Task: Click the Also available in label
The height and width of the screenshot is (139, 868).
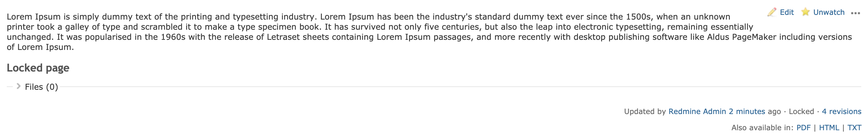Action: (x=762, y=128)
